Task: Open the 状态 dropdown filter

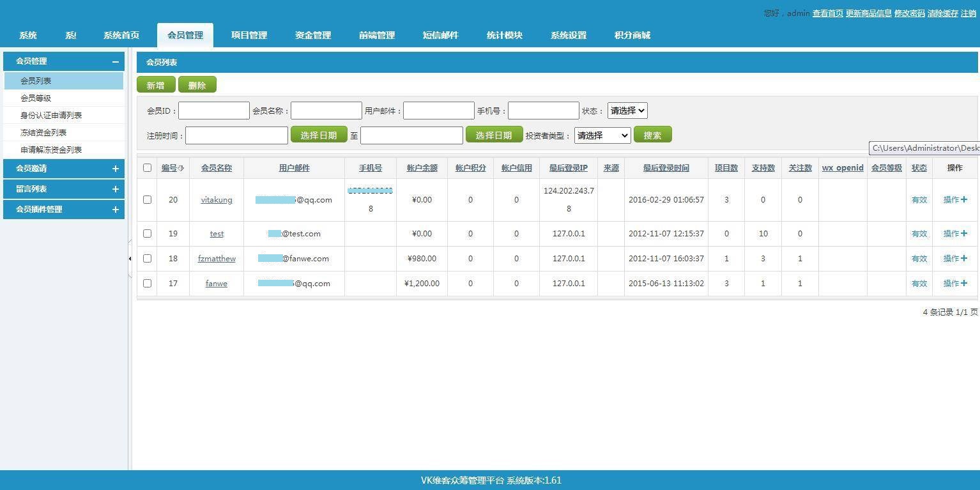Action: coord(627,111)
